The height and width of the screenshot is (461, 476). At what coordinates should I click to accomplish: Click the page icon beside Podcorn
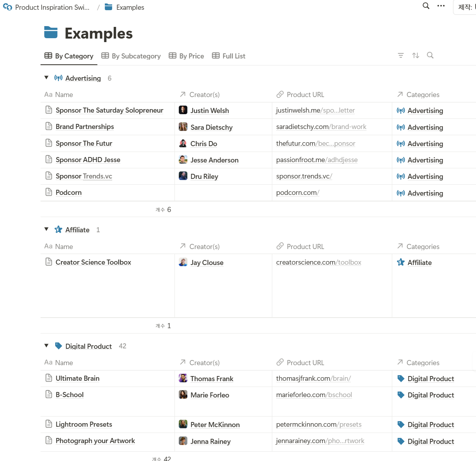(x=49, y=192)
